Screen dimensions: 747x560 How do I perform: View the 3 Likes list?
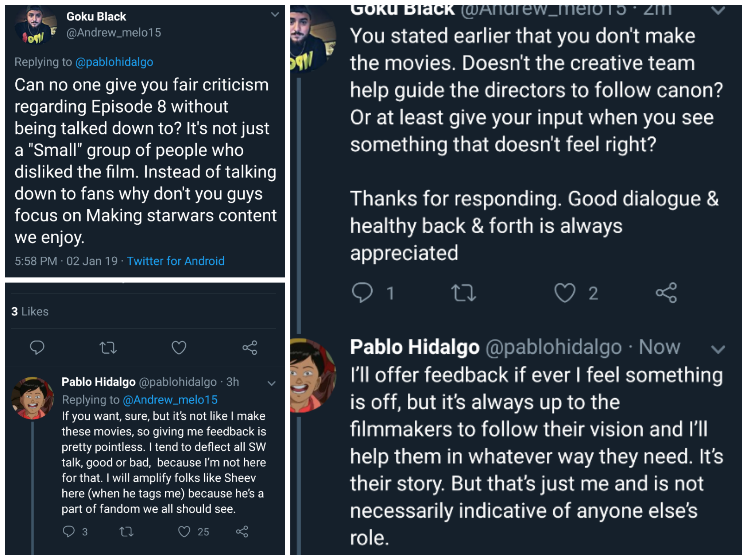pos(30,311)
